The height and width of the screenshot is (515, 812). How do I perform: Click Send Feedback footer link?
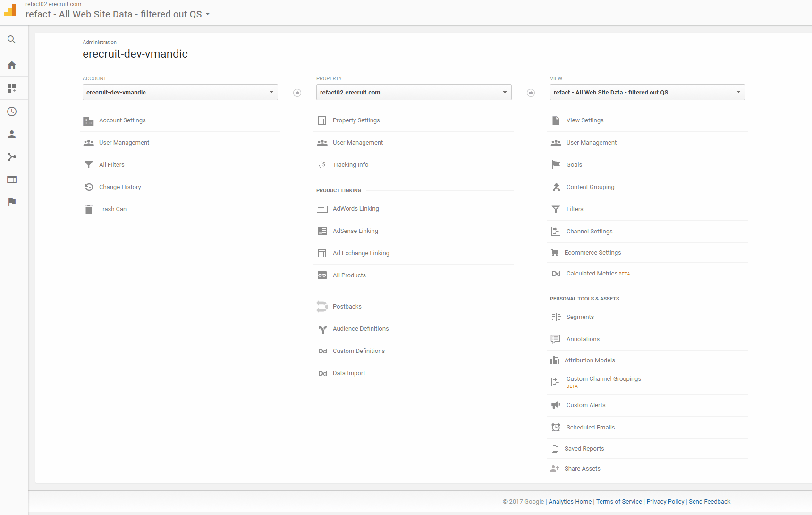[x=710, y=502]
